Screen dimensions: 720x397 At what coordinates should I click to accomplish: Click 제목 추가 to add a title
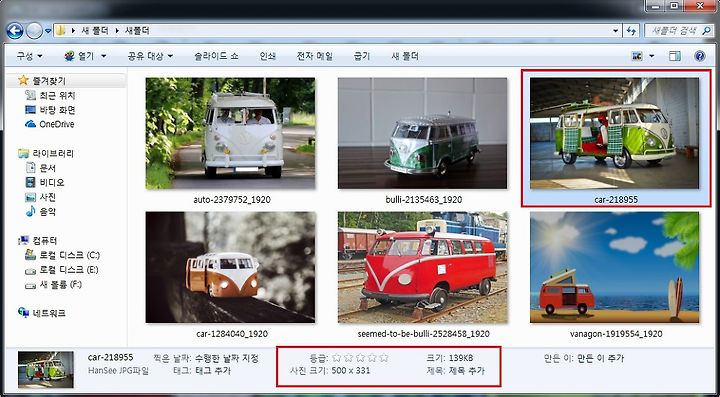coord(466,370)
